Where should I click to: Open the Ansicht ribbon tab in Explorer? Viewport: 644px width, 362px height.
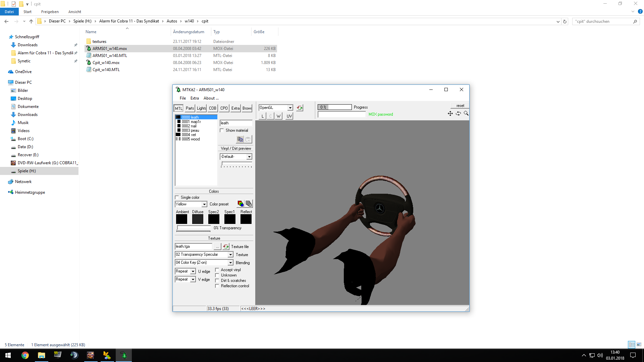click(x=75, y=12)
